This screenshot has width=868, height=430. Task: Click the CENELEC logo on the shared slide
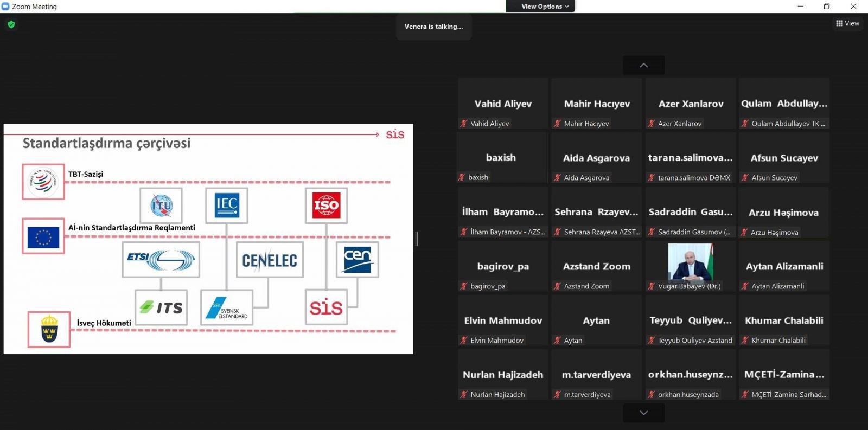pos(270,260)
